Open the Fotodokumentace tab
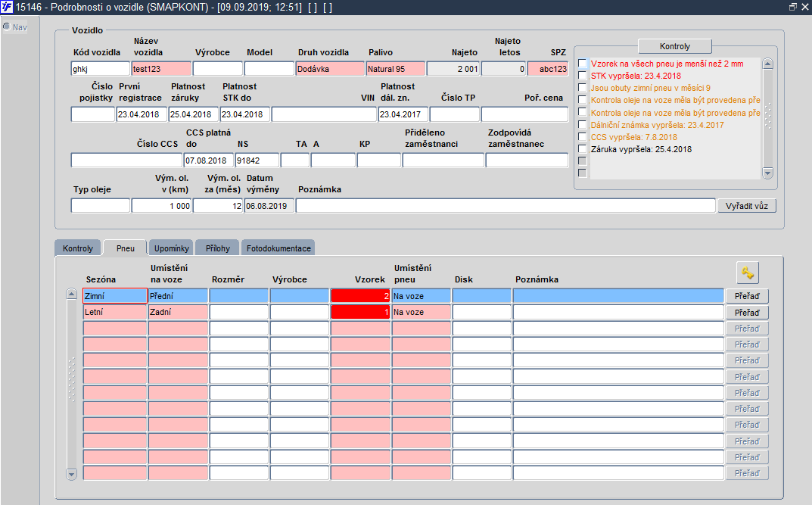The width and height of the screenshot is (812, 505). (x=278, y=248)
